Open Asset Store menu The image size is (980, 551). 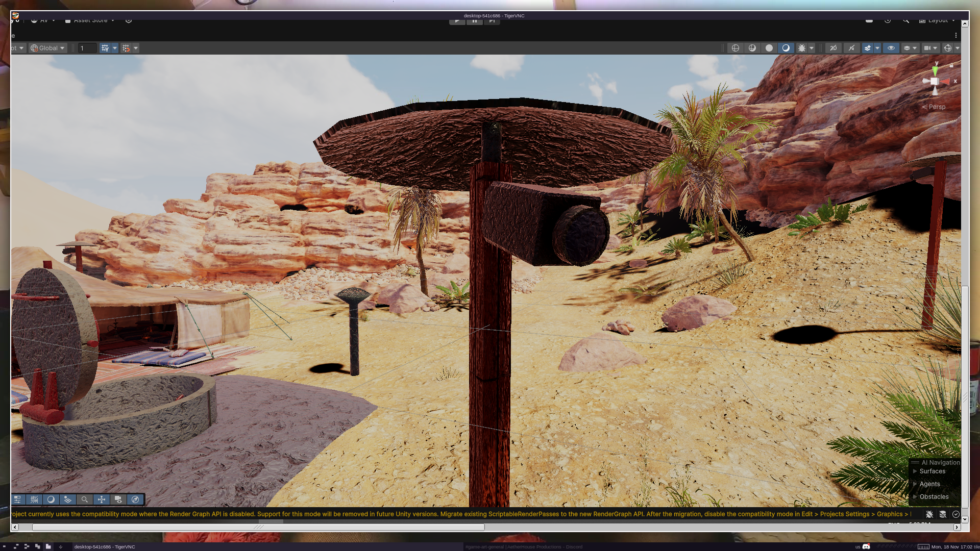pos(90,20)
